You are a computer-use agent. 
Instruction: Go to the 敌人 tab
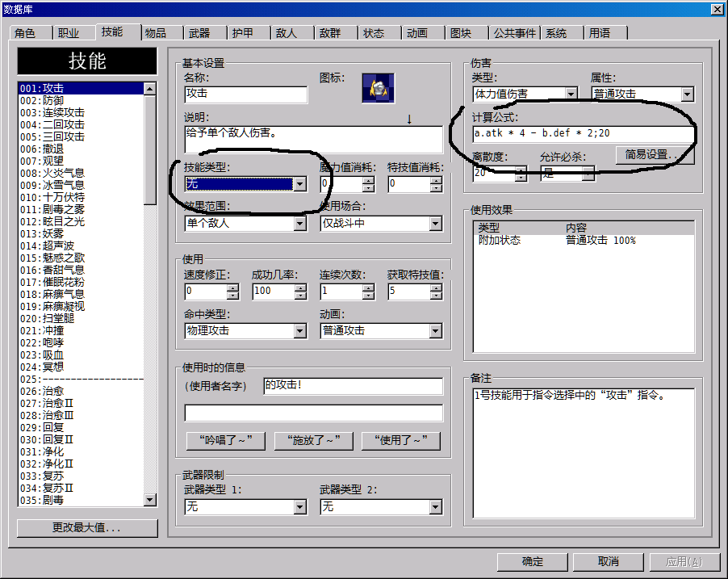click(292, 33)
